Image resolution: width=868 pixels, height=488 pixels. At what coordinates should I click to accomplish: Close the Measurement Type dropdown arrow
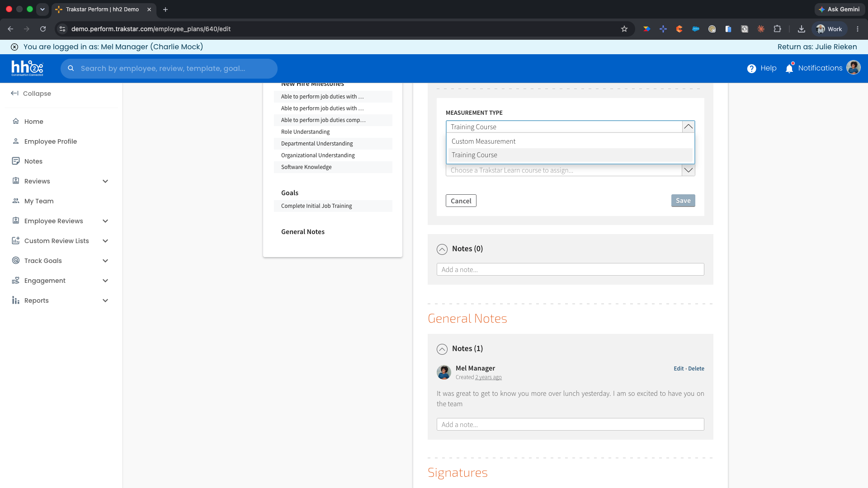[689, 127]
